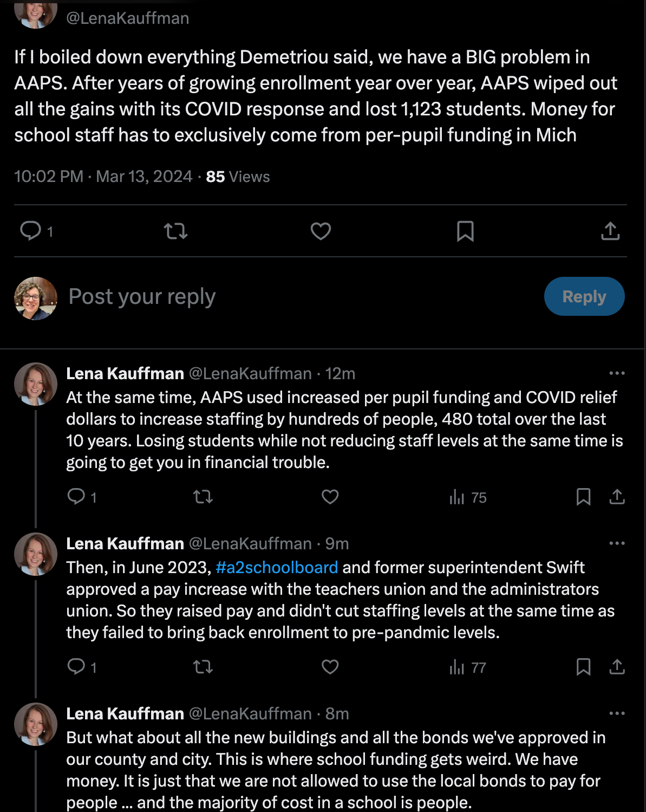Viewport: 646px width, 812px height.
Task: Open the #a2schoolboard hashtag link
Action: (x=277, y=567)
